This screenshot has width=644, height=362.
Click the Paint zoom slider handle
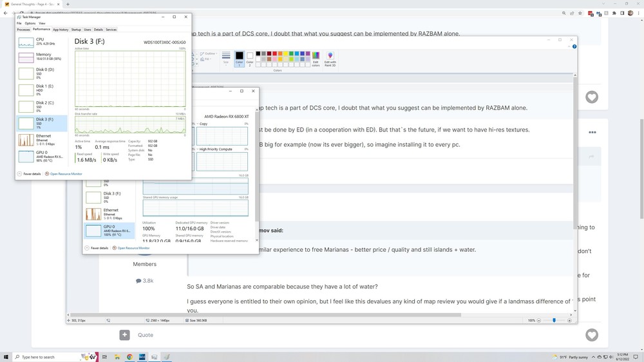point(554,320)
